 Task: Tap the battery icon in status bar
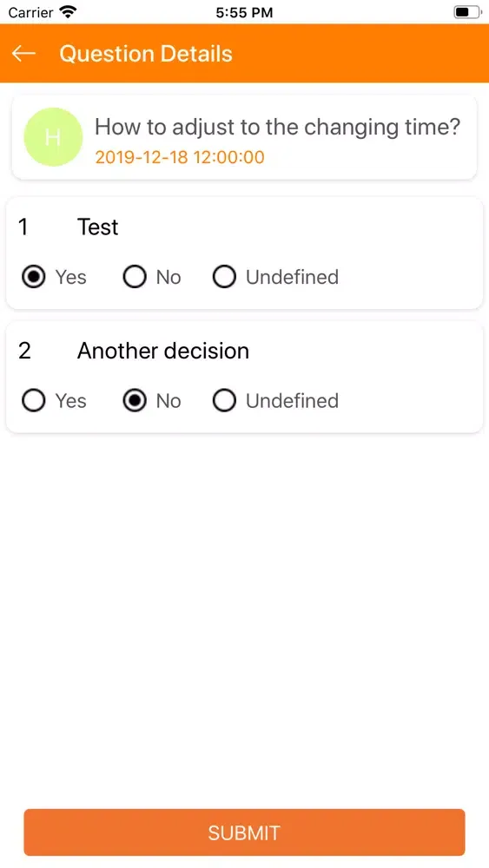click(466, 11)
